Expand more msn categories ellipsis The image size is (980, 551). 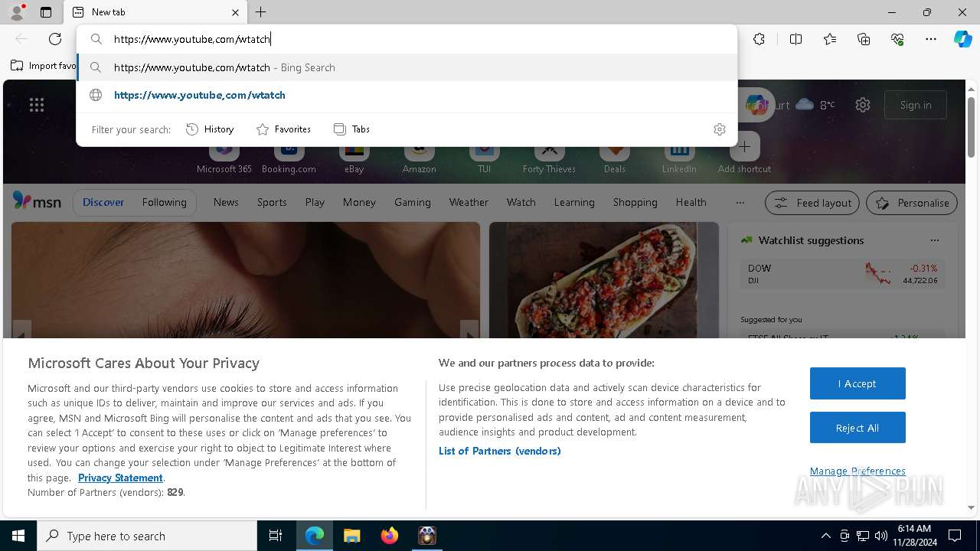pos(740,203)
